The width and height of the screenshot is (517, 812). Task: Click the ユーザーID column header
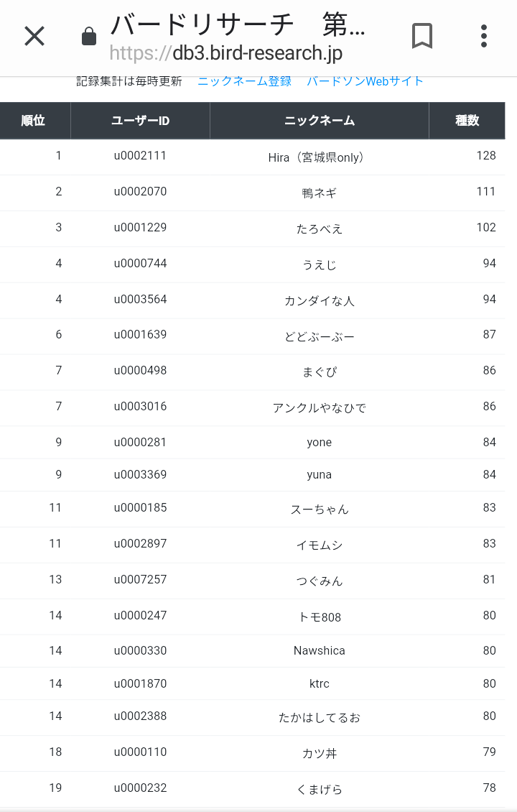[x=140, y=121]
